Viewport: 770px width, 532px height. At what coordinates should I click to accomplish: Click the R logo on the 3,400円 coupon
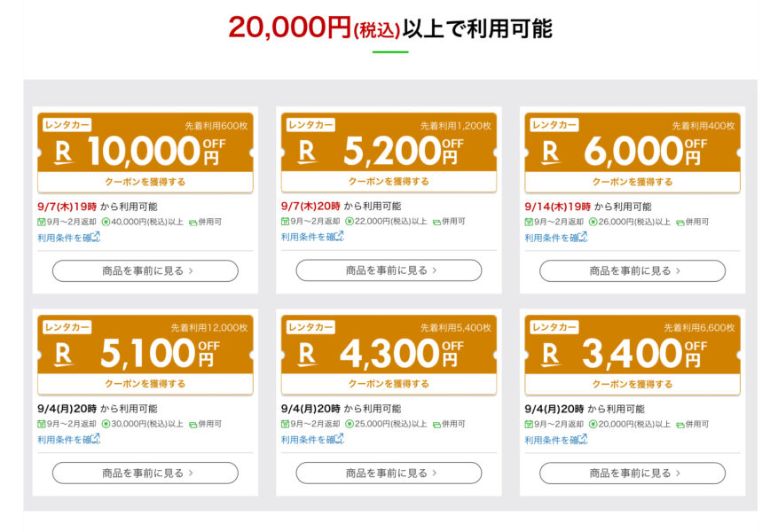click(551, 355)
